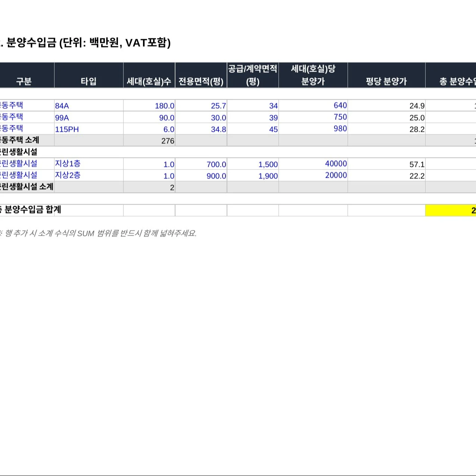Select the 22.2 price per pyeong cell
This screenshot has width=476, height=476.
[386, 175]
